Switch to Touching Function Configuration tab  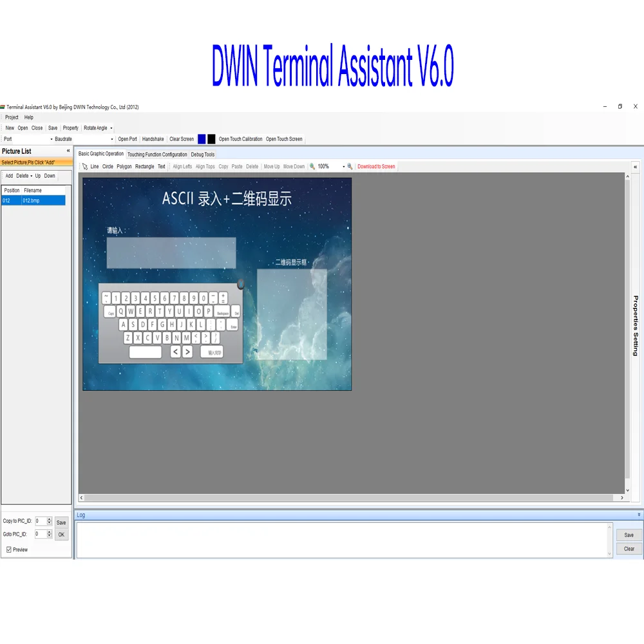coord(157,155)
